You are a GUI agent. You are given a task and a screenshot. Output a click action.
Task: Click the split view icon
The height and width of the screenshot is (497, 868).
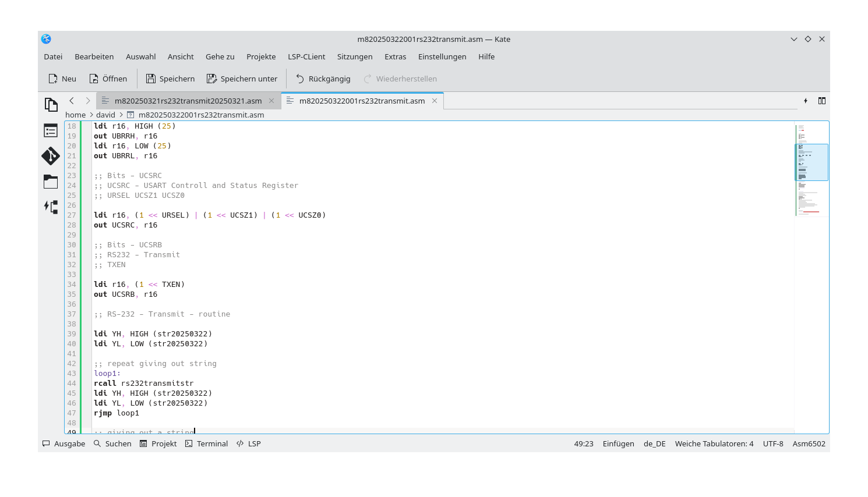coord(821,100)
